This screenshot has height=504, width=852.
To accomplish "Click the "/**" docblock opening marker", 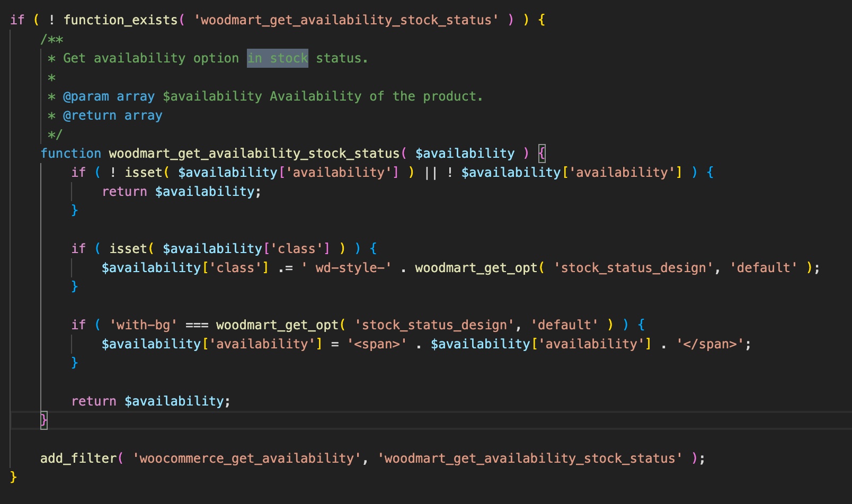I will tap(52, 39).
